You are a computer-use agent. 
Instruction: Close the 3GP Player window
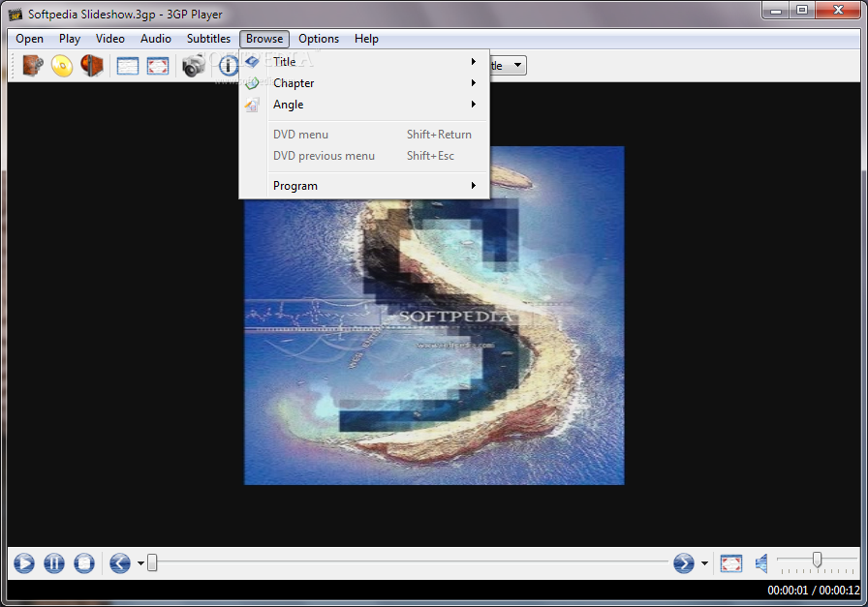coord(838,11)
